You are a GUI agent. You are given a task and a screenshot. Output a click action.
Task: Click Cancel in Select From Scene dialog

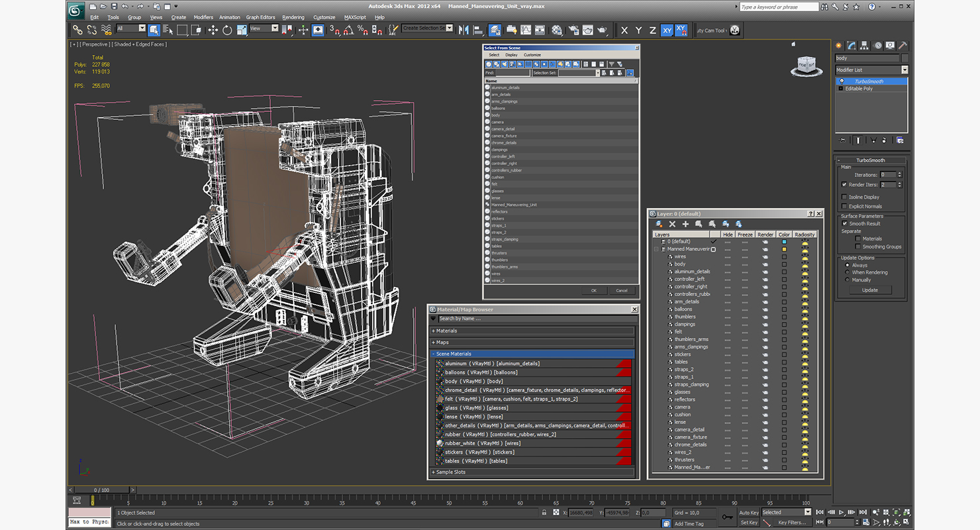pyautogui.click(x=621, y=290)
